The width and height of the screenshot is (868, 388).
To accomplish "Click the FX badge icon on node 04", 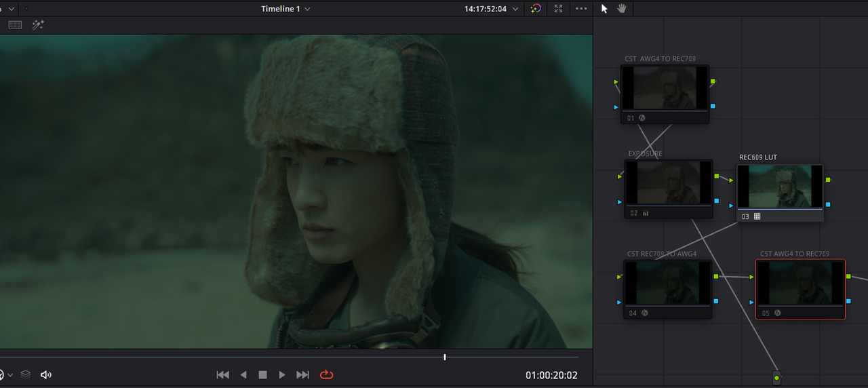I will click(644, 313).
